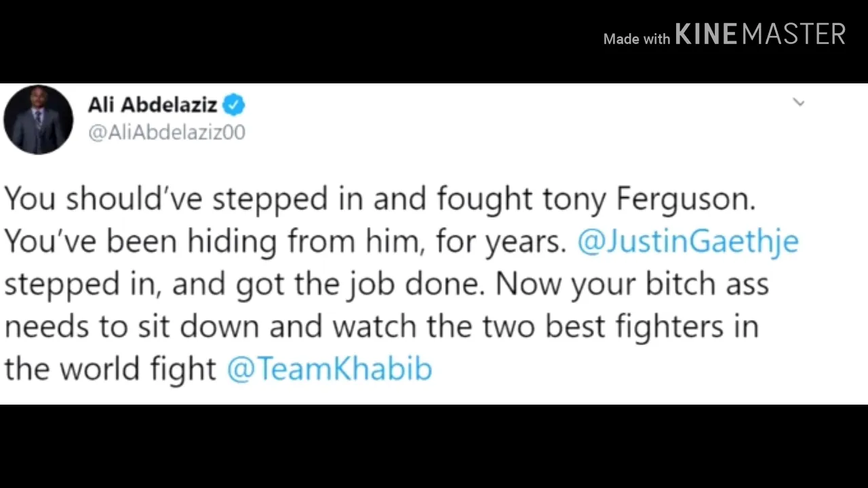This screenshot has height=488, width=868.
Task: Click the words "tony Ferguson" in tweet
Action: [648, 199]
